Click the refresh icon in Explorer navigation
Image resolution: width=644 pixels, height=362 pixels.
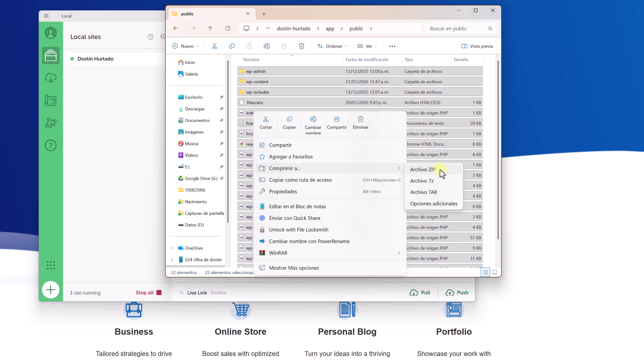point(228,28)
